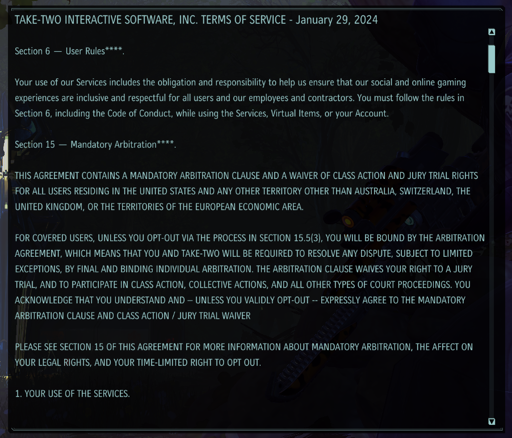Viewport: 512px width, 438px height.
Task: Click the '1. YOUR USE OF THE SERVICES' heading
Action: click(x=72, y=394)
